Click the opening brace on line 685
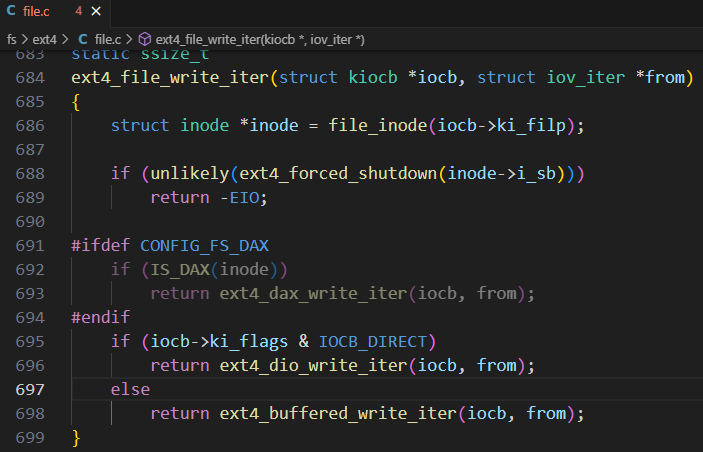Screen dimensions: 703x452 pos(76,102)
